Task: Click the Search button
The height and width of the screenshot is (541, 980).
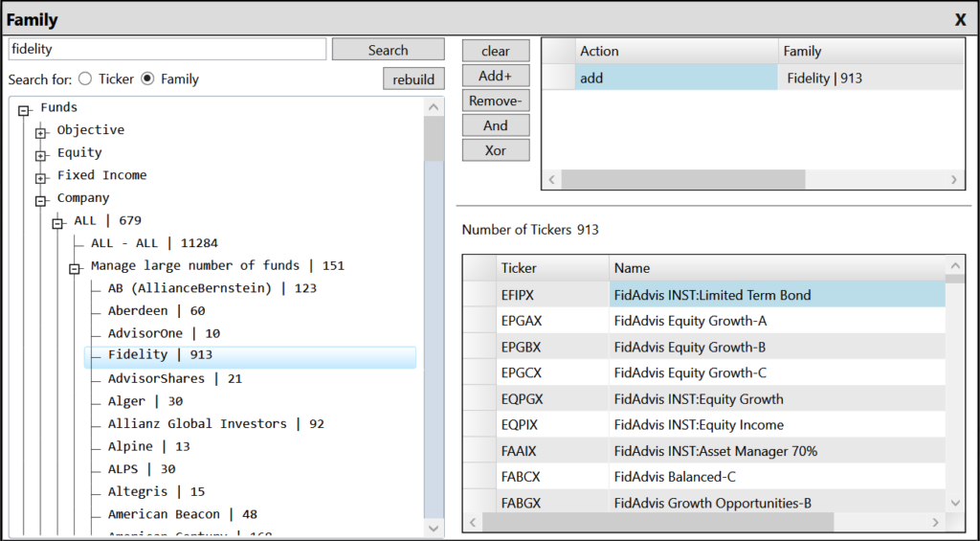Action: (x=388, y=50)
